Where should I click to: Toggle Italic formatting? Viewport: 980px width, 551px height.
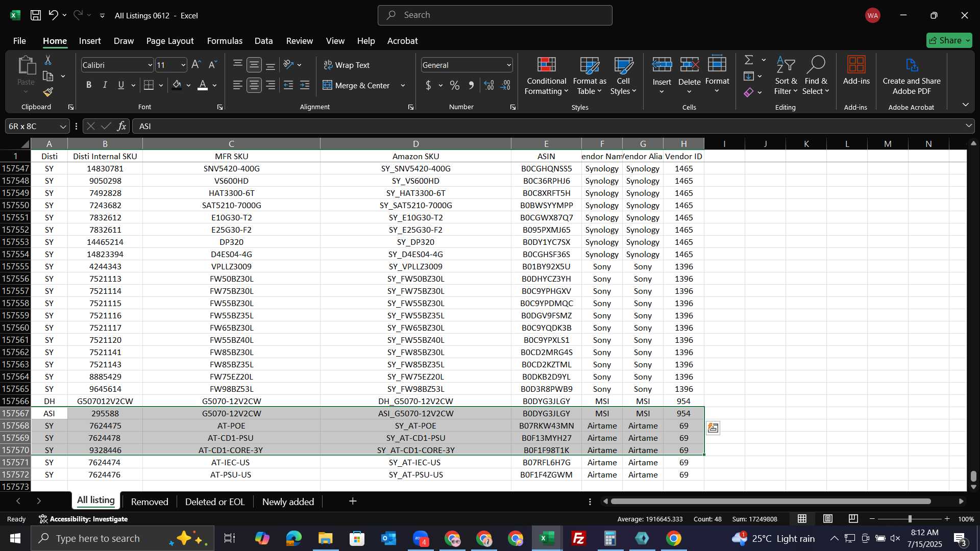click(105, 85)
